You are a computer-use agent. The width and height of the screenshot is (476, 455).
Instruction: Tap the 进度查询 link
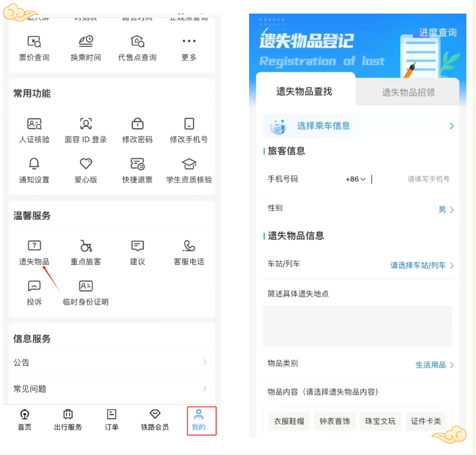click(x=437, y=33)
